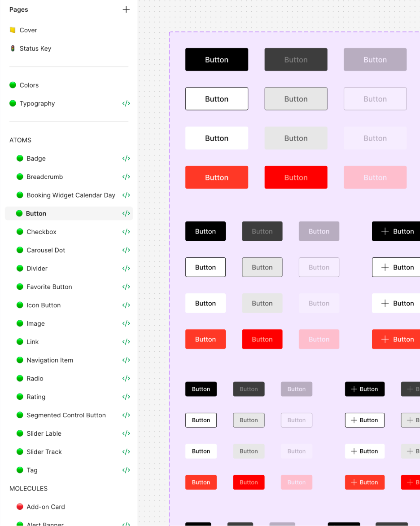Select the small orange-red Button without icon

coord(201,482)
